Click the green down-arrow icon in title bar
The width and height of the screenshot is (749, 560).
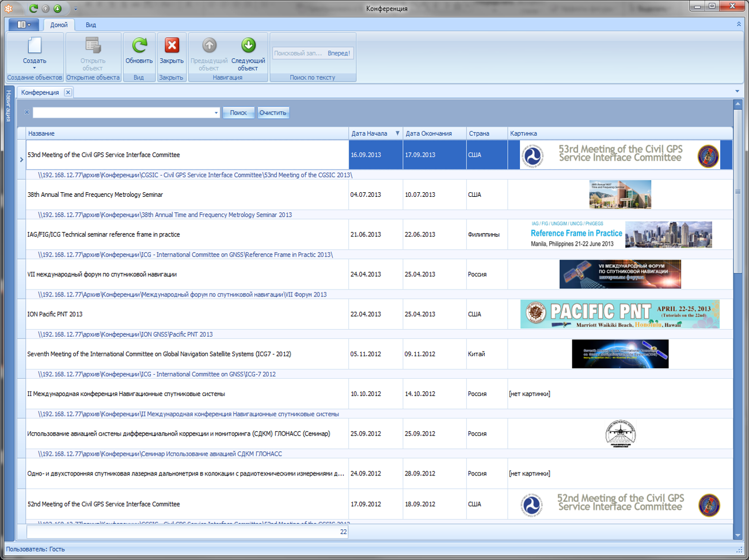coord(58,9)
